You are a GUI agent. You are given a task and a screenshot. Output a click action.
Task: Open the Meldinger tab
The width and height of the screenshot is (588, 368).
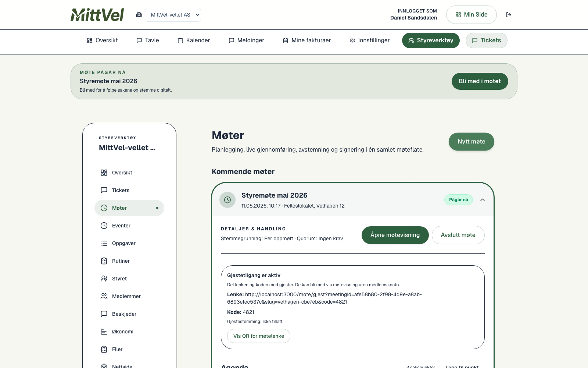(246, 40)
